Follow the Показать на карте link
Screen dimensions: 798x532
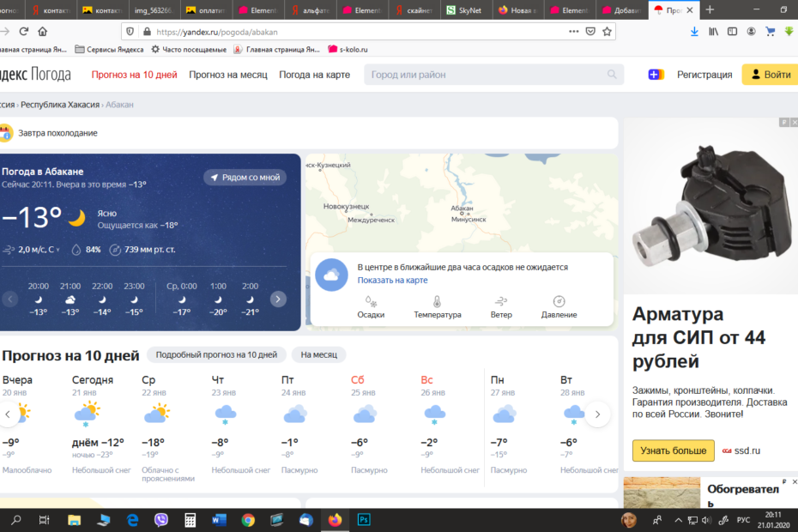pyautogui.click(x=392, y=280)
